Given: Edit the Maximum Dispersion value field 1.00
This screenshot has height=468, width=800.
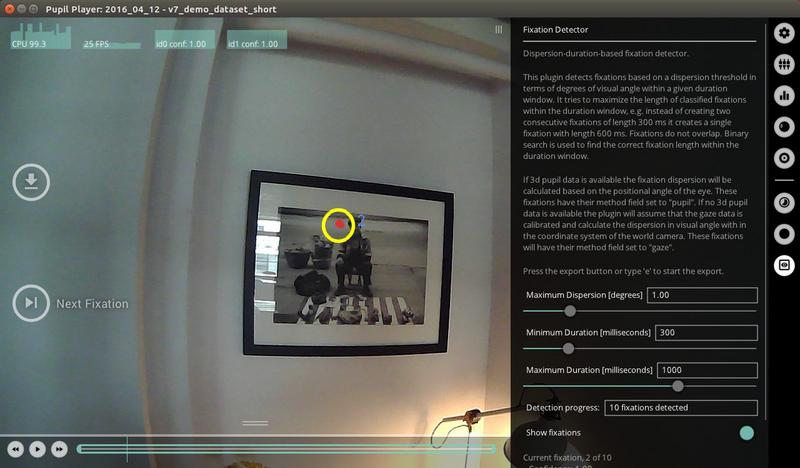Looking at the screenshot, I should [x=702, y=295].
